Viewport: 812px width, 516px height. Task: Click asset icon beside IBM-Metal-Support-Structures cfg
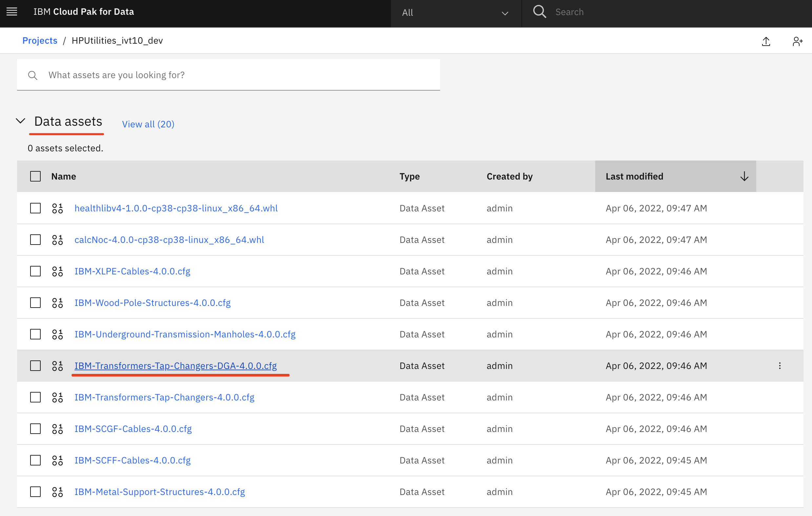57,492
